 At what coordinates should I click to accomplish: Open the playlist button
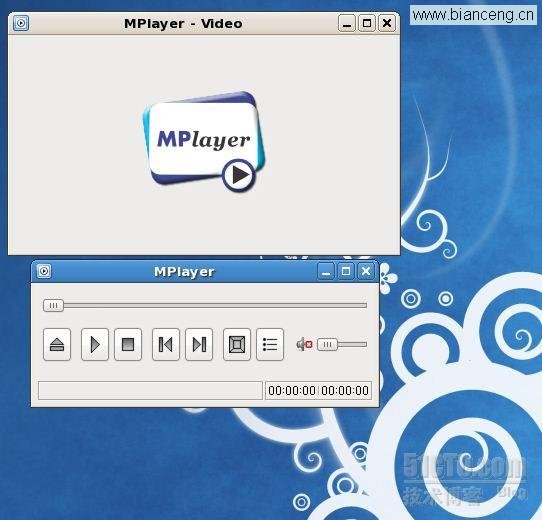coord(270,344)
